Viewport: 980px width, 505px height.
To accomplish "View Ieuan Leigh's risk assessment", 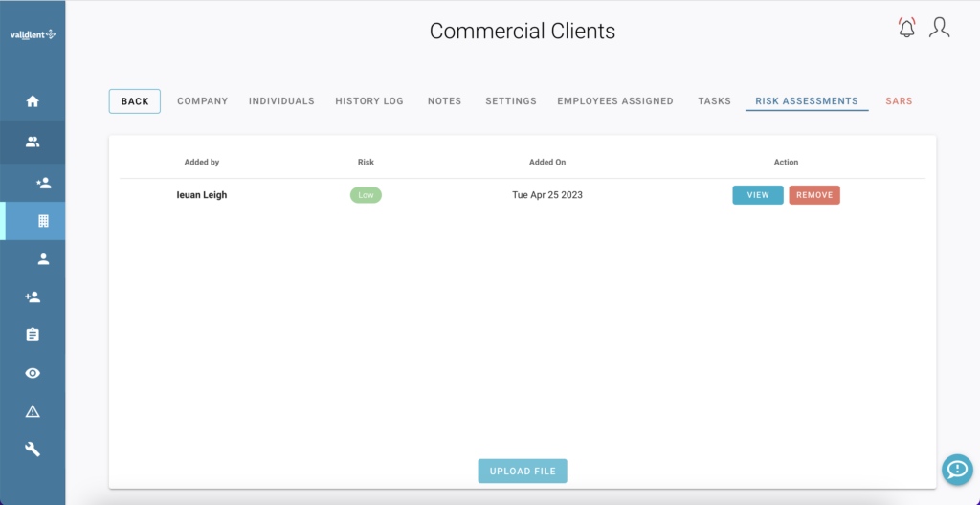I will tap(758, 195).
